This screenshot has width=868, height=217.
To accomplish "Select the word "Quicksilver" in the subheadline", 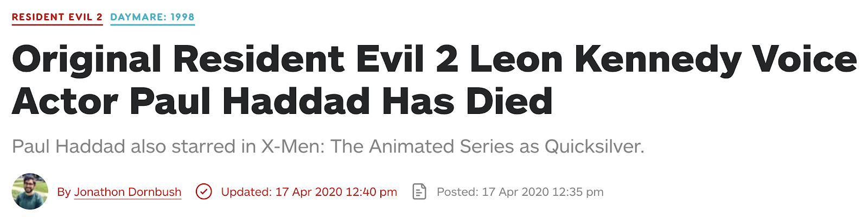I will pyautogui.click(x=594, y=146).
